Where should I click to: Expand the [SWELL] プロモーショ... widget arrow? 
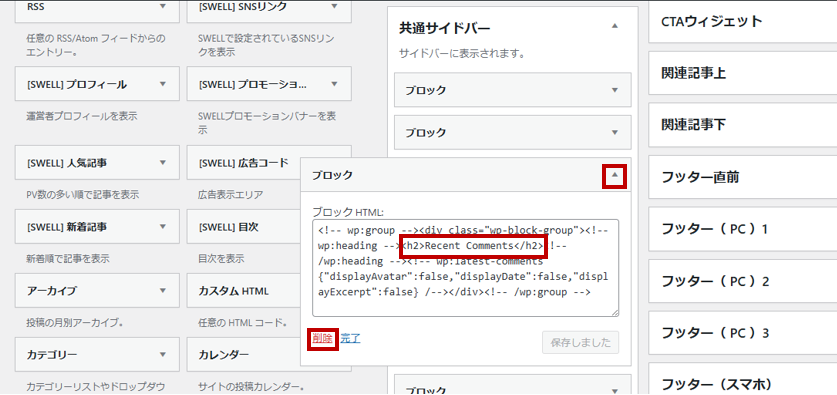pos(334,84)
